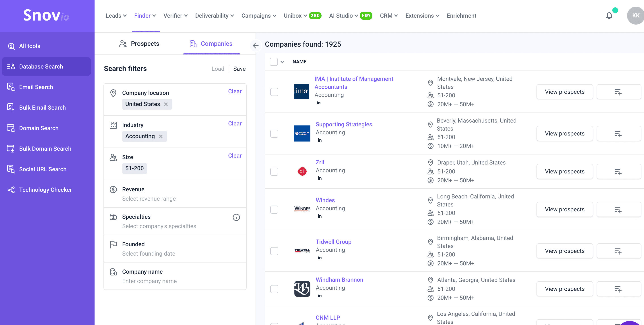Remove the Accounting industry tag

click(x=161, y=136)
